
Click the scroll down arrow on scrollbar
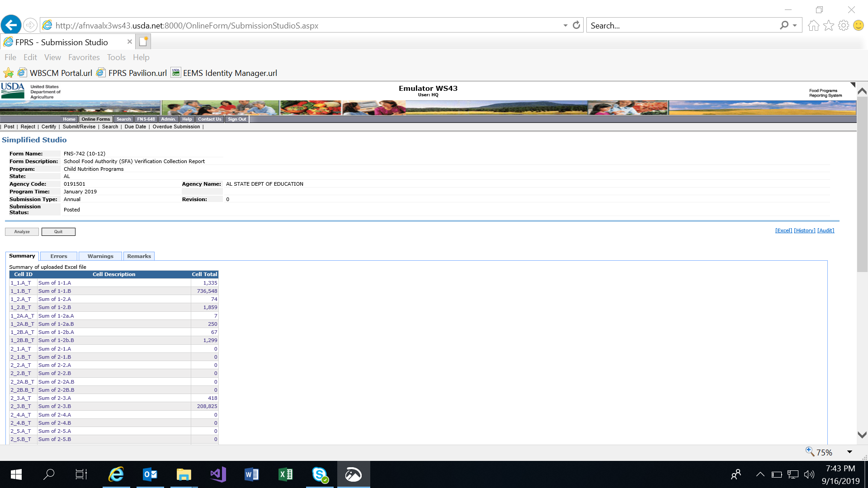(862, 435)
